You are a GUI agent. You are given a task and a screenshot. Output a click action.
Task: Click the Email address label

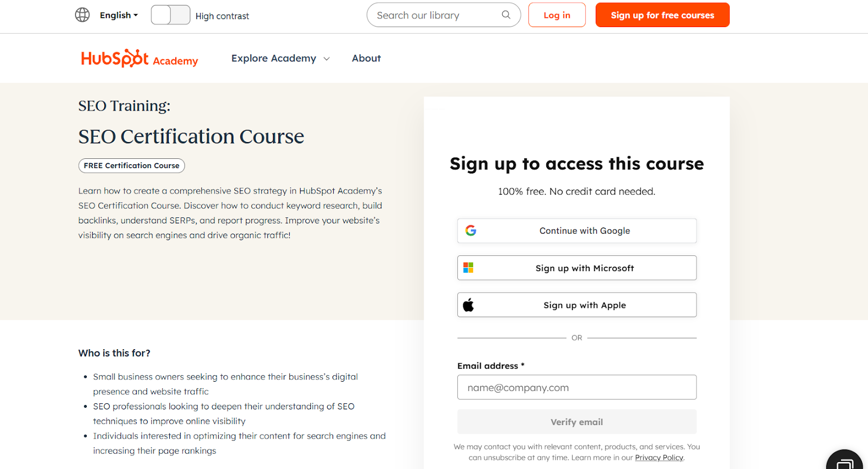(x=491, y=366)
